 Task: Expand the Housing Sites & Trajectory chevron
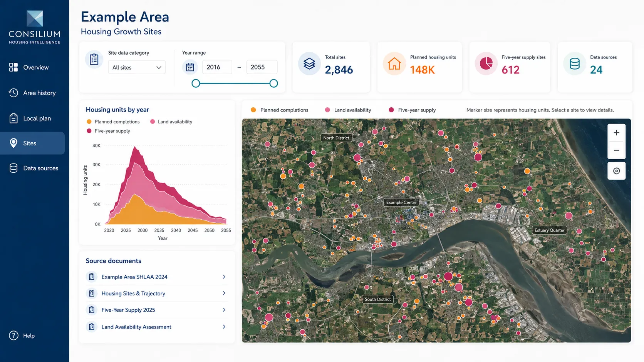pyautogui.click(x=224, y=293)
